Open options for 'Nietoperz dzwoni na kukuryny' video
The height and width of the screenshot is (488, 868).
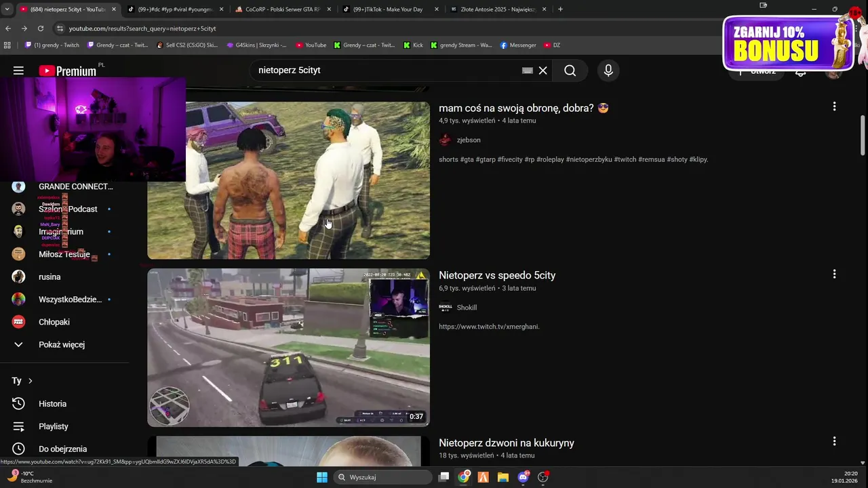(834, 441)
